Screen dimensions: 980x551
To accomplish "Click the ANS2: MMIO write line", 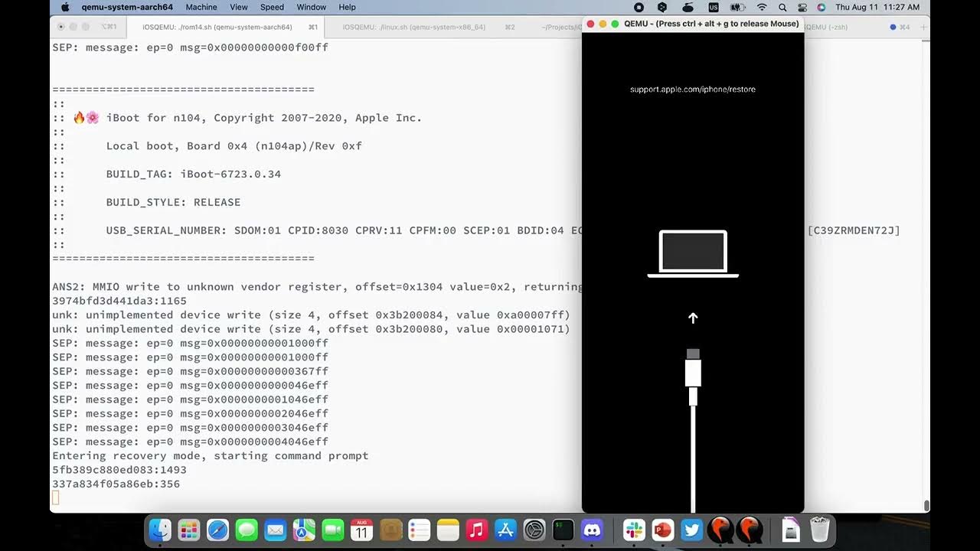I will point(317,287).
